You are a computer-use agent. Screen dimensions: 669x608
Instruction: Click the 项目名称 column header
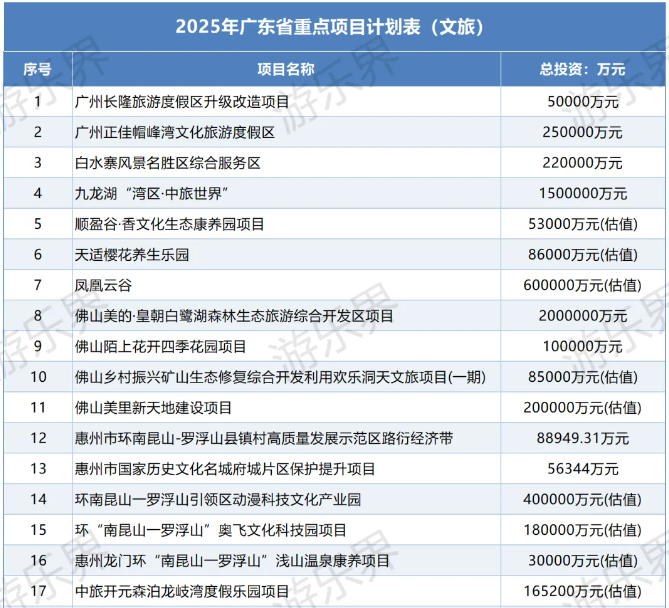(286, 69)
